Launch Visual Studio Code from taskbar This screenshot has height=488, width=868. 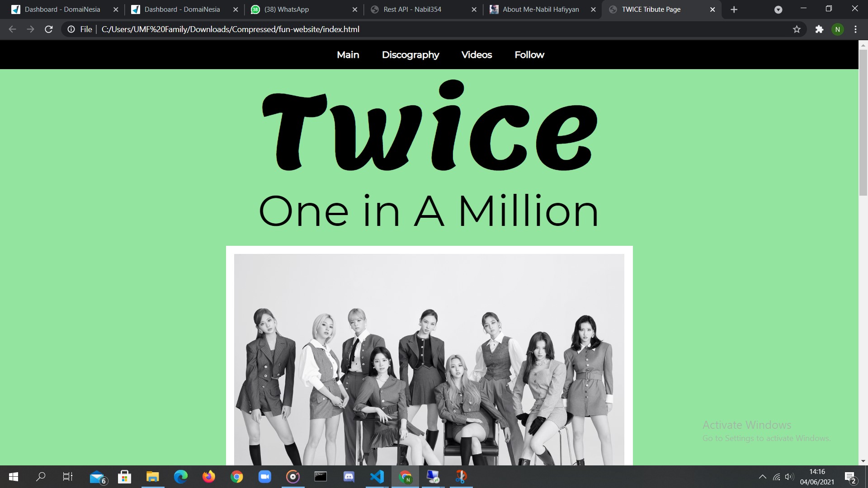(377, 477)
